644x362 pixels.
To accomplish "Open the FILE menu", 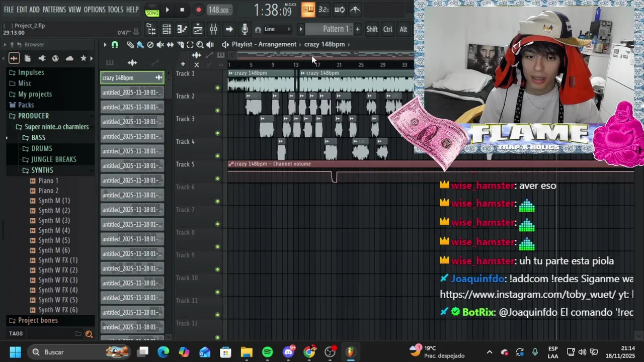I will click(x=9, y=10).
